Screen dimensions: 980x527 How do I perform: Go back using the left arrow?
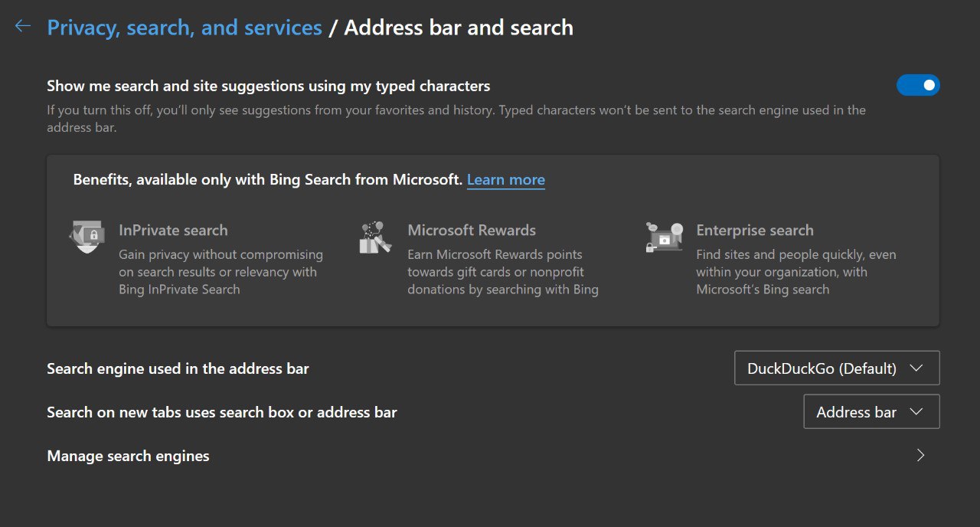(23, 27)
